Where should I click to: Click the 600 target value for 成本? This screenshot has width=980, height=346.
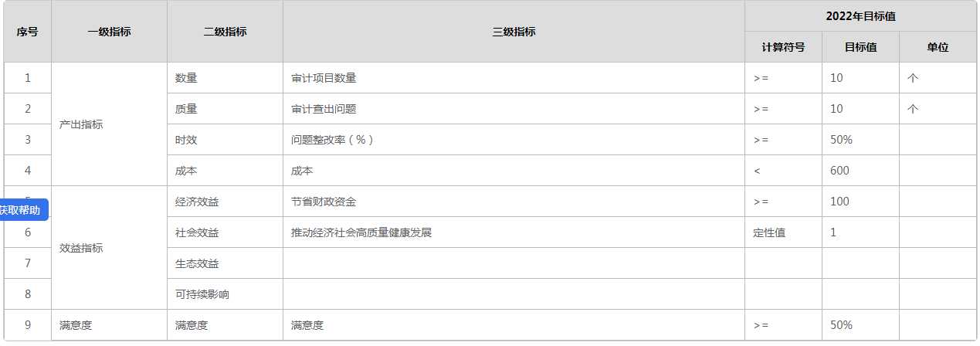(840, 171)
